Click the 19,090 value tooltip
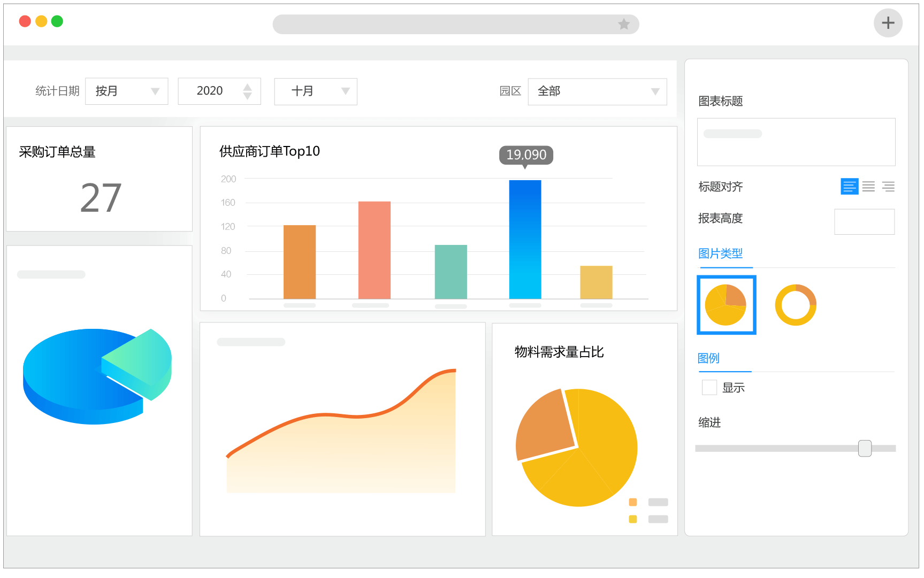924x578 pixels. (526, 155)
